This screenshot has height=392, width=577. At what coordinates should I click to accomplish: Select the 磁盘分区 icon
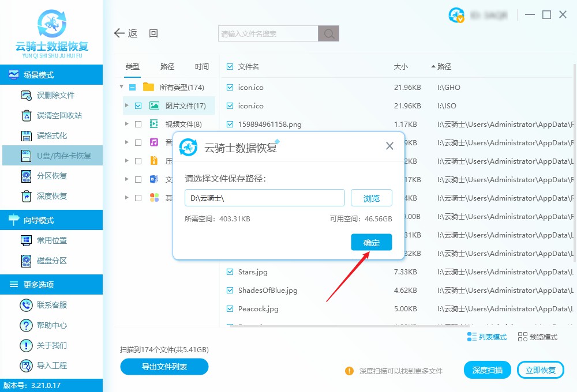(26, 261)
